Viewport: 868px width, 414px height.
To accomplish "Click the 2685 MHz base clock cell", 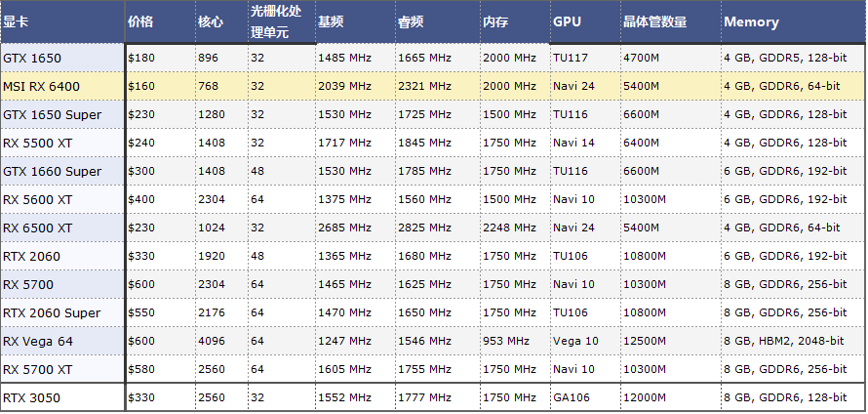I will pos(355,228).
